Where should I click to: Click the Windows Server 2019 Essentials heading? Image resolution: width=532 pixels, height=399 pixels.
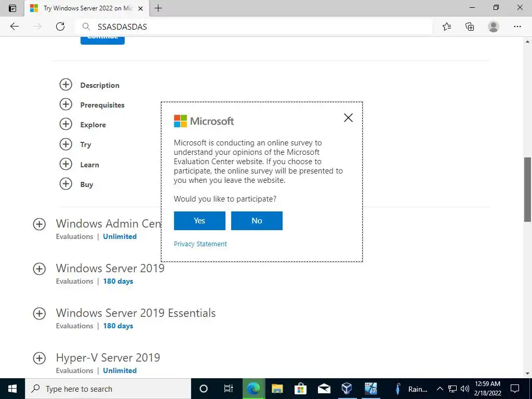pyautogui.click(x=136, y=313)
